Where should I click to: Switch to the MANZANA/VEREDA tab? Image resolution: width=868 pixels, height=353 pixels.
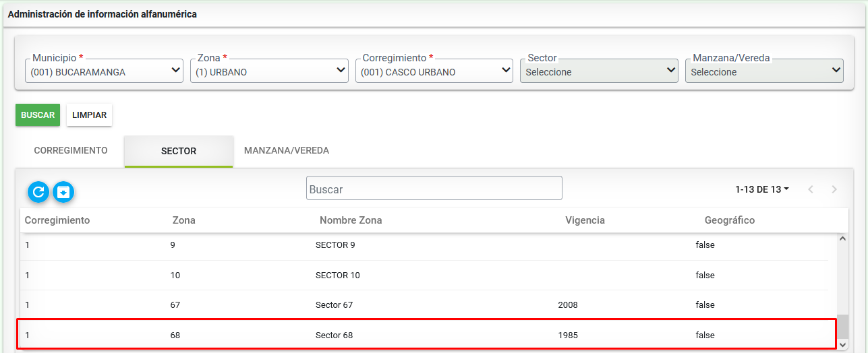click(287, 150)
